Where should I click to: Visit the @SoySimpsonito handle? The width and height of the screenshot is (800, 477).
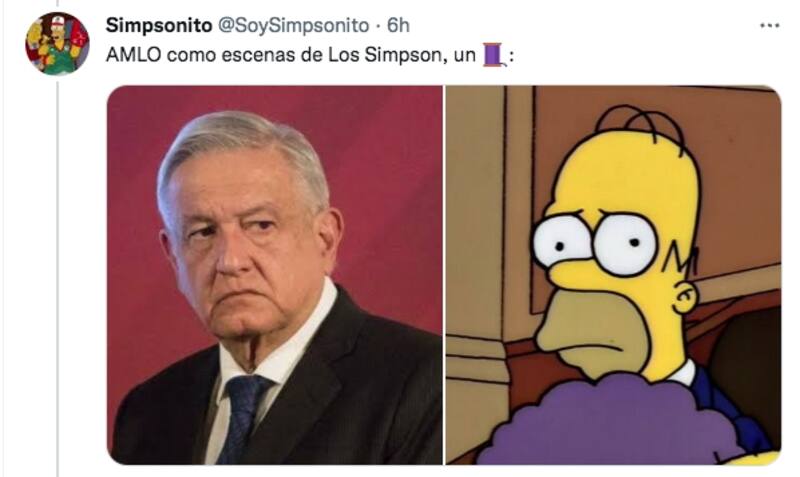point(293,25)
